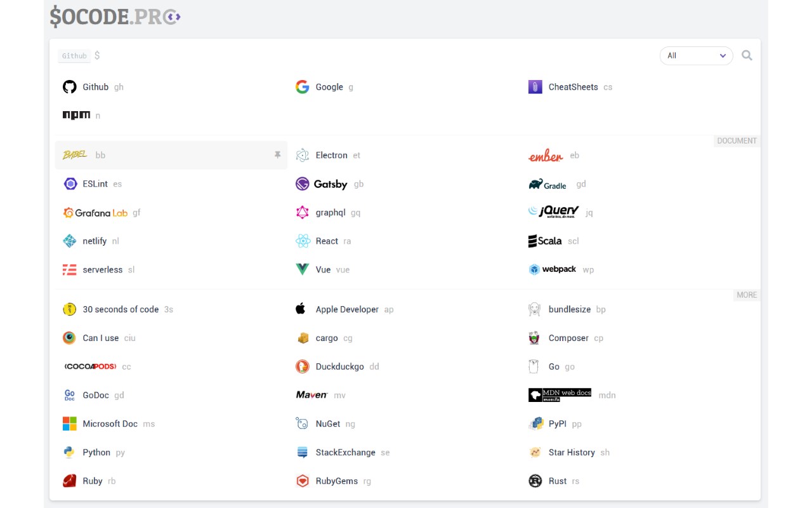This screenshot has height=508, width=812.
Task: Click the Electron atom icon
Action: point(303,155)
